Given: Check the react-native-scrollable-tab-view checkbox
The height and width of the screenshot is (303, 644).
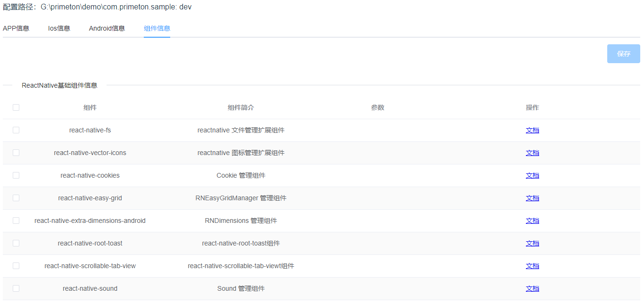Looking at the screenshot, I should click(x=16, y=266).
